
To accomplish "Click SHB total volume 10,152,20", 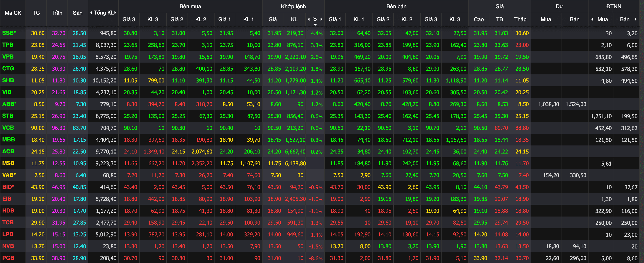I will [x=104, y=80].
